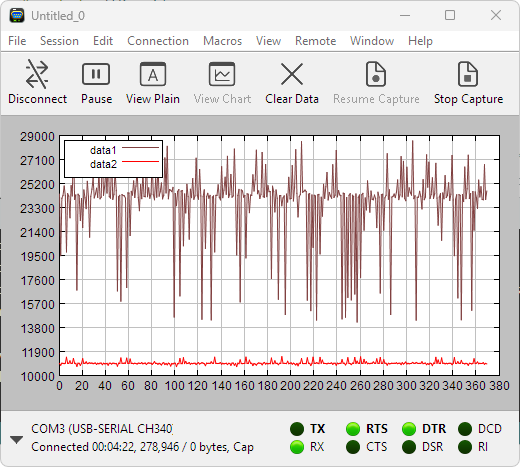Stop Capture via toolbar icon
This screenshot has height=467, width=520.
[468, 74]
